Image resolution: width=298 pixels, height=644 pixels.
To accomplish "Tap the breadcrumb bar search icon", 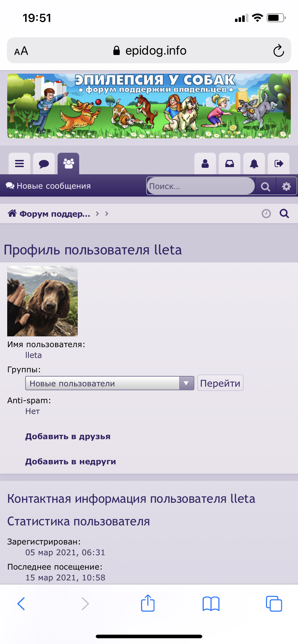I will (284, 214).
